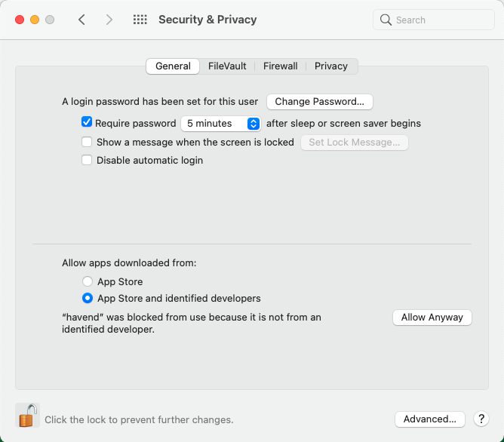Image resolution: width=504 pixels, height=442 pixels.
Task: Click the forward navigation arrow
Action: pyautogui.click(x=109, y=20)
